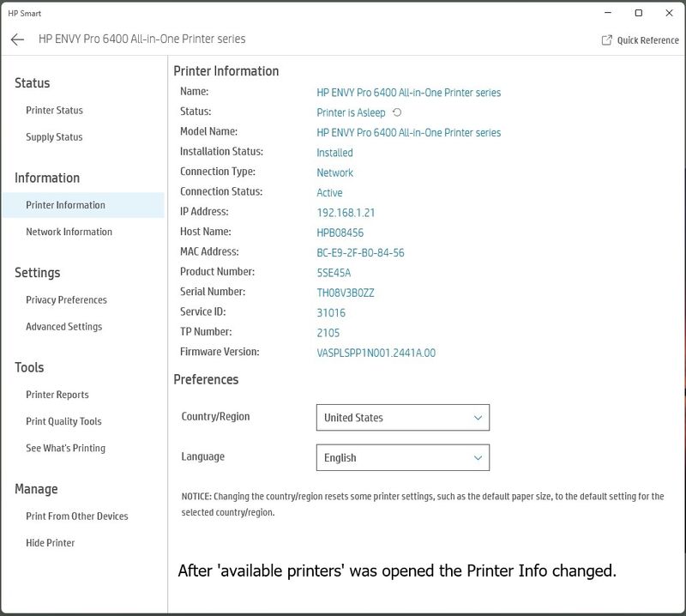686x616 pixels.
Task: Expand Language list via its chevron
Action: point(478,458)
